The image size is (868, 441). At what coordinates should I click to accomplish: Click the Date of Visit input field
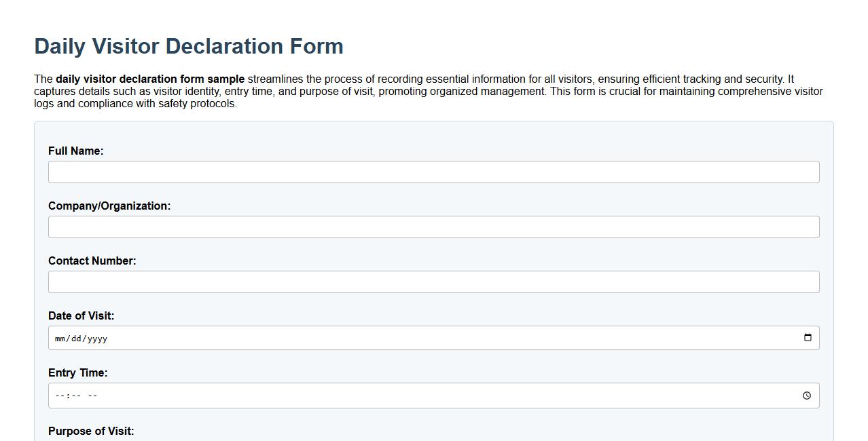(x=340, y=337)
